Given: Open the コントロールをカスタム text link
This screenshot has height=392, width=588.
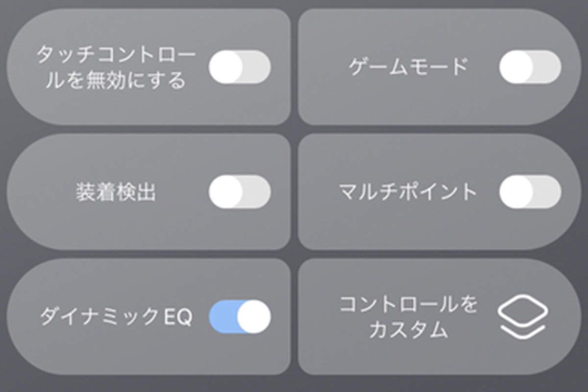Looking at the screenshot, I should [408, 318].
